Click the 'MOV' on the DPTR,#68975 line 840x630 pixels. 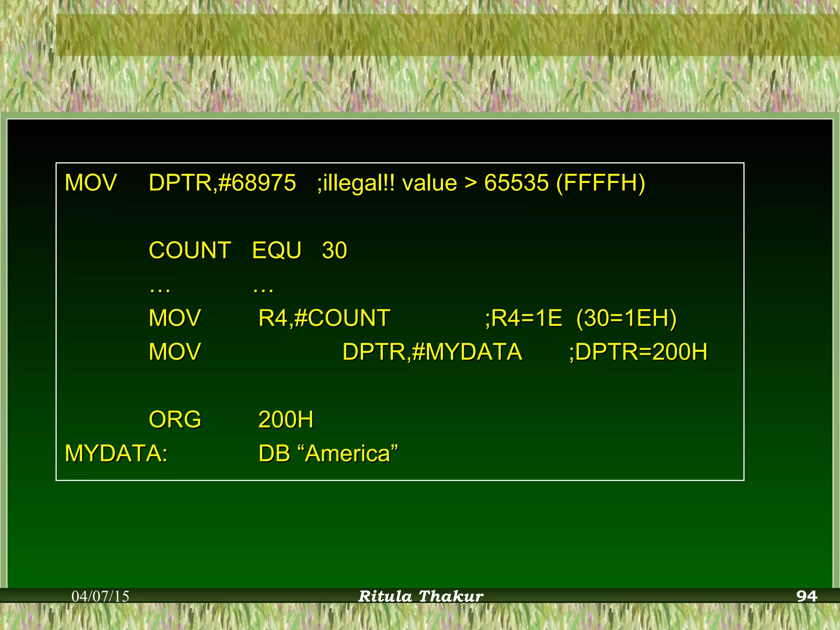tap(91, 183)
